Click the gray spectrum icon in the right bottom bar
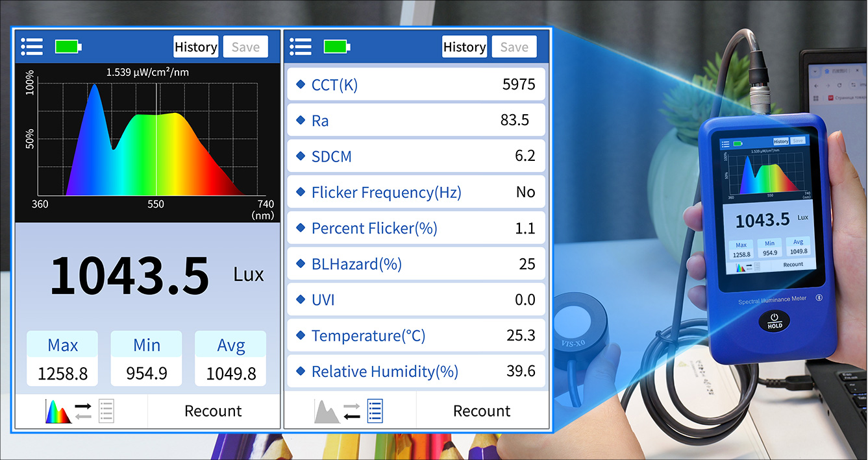This screenshot has height=460, width=868. click(327, 411)
